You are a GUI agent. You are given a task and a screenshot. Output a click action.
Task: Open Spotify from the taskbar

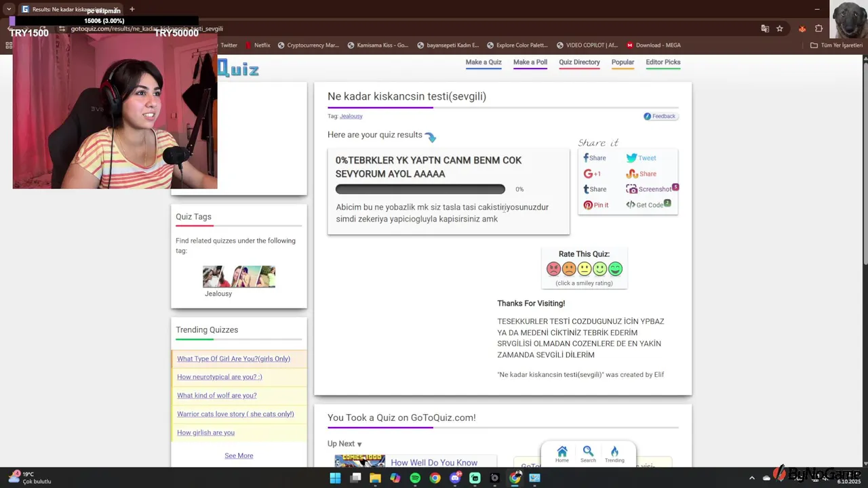tap(415, 478)
